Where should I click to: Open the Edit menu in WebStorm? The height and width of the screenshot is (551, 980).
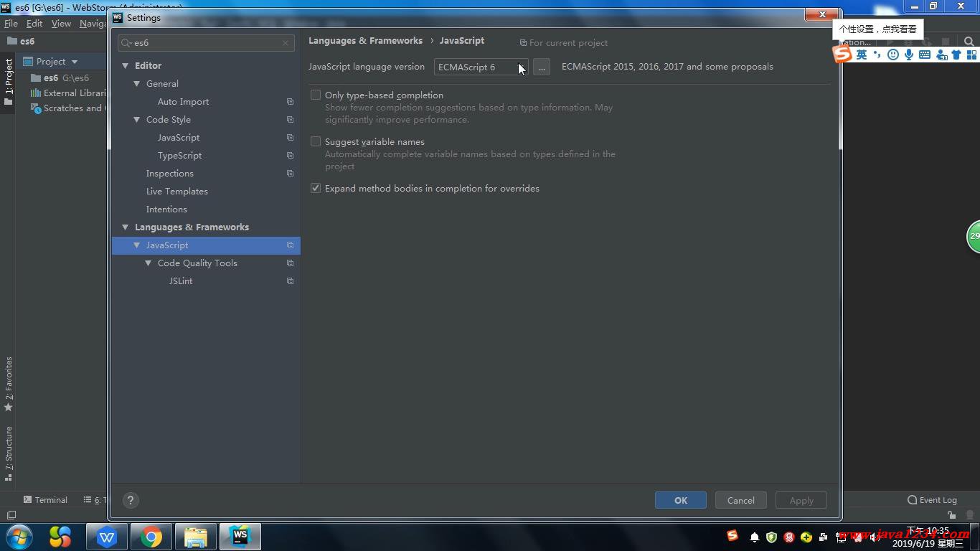[x=34, y=24]
